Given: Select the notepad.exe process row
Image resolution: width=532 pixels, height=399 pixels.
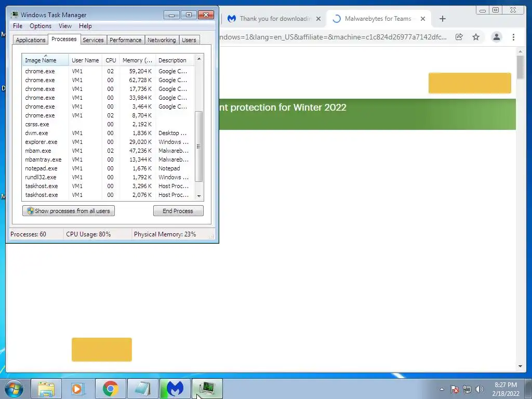Looking at the screenshot, I should (109, 168).
